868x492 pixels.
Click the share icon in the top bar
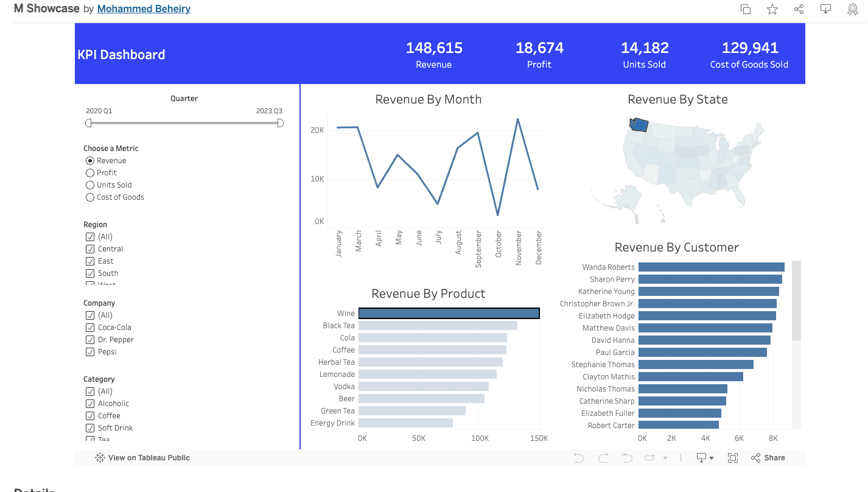click(x=799, y=9)
